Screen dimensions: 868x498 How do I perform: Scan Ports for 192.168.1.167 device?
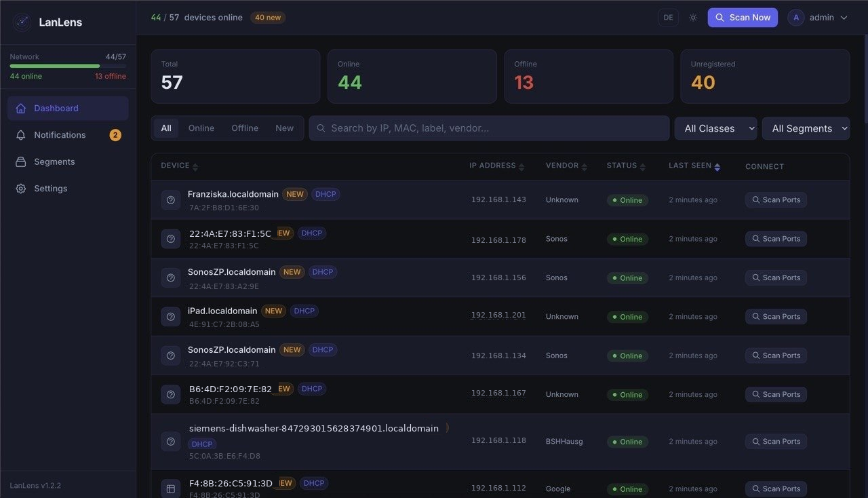776,395
